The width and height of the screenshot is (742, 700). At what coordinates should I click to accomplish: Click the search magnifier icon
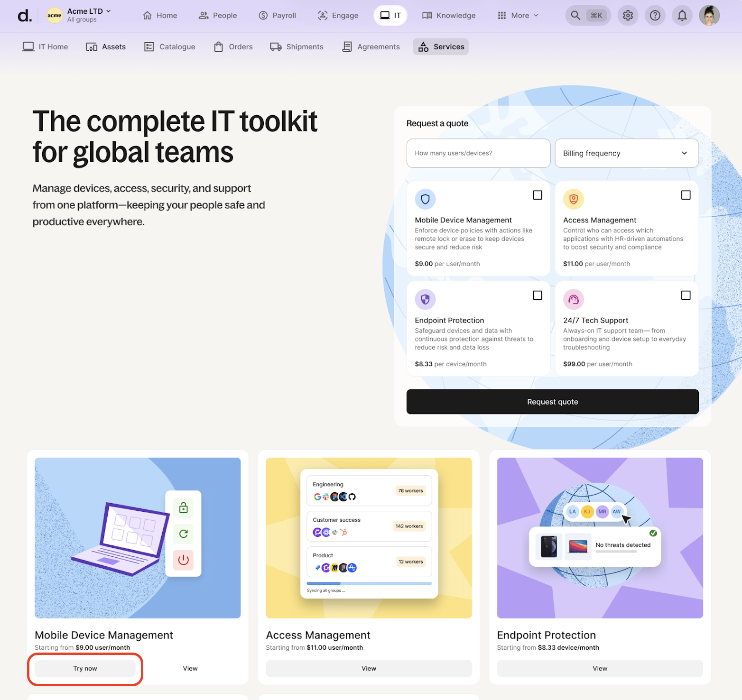point(575,16)
